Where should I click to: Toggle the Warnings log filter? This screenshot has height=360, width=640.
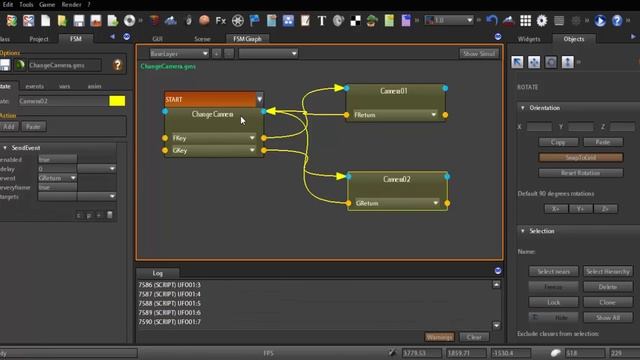(x=440, y=337)
